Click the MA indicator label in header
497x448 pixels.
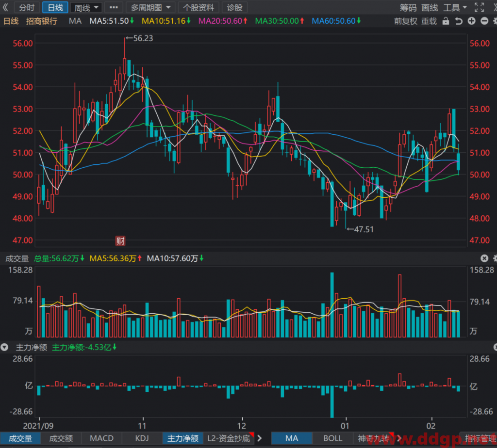75,21
